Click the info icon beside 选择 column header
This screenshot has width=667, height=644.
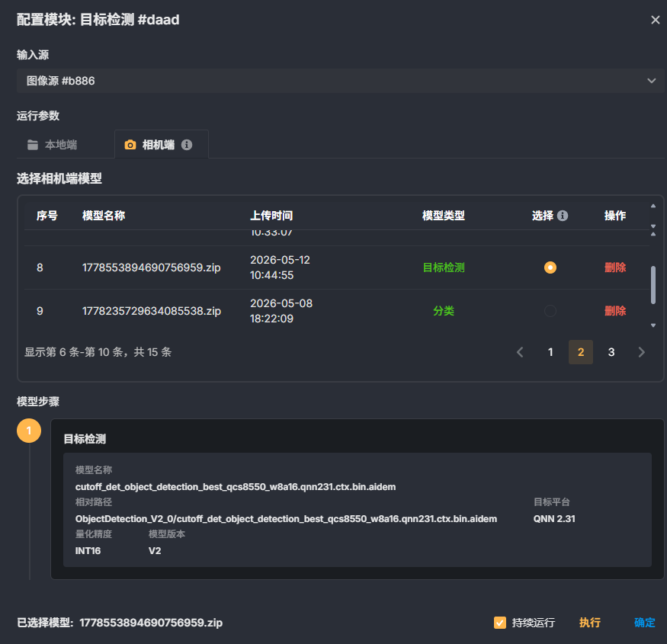(x=563, y=216)
